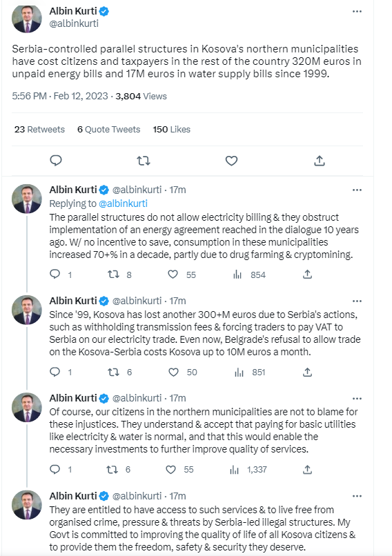Click the share icon under the main tweet

coord(320,161)
